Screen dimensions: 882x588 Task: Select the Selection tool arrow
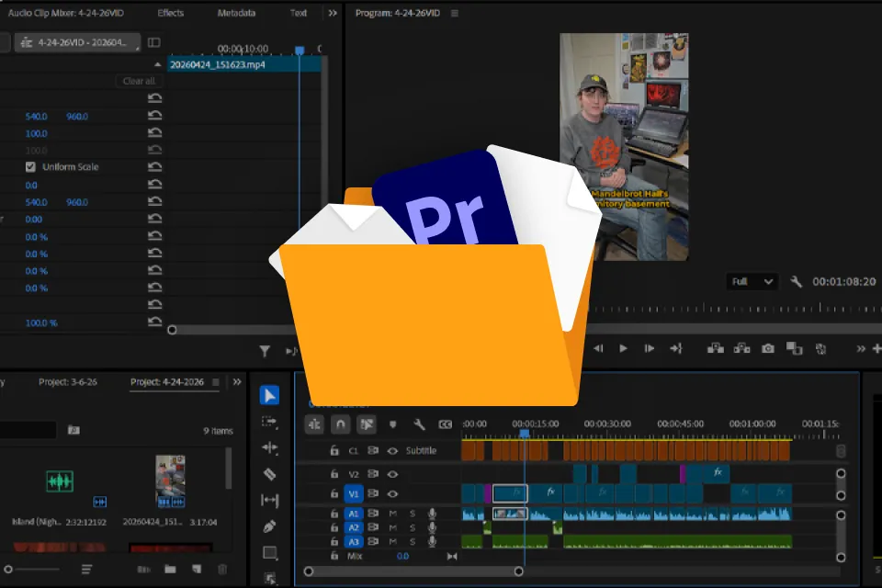click(270, 396)
